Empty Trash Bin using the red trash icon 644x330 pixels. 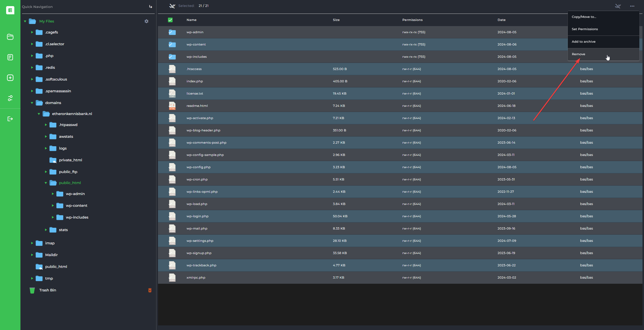click(x=150, y=290)
